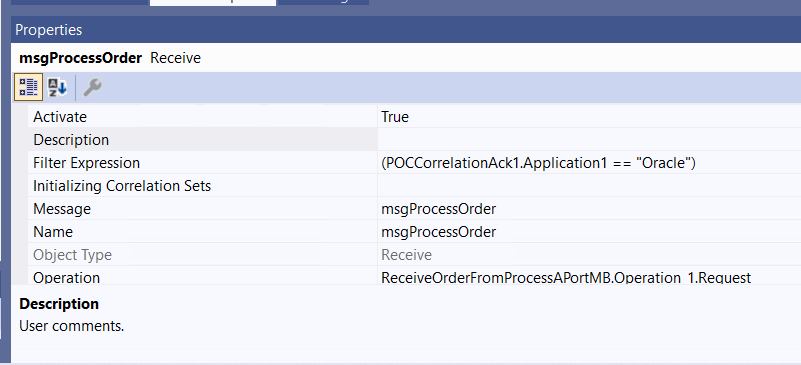The width and height of the screenshot is (801, 365).
Task: Click the msgProcessOrder Receive object header
Action: click(x=110, y=58)
